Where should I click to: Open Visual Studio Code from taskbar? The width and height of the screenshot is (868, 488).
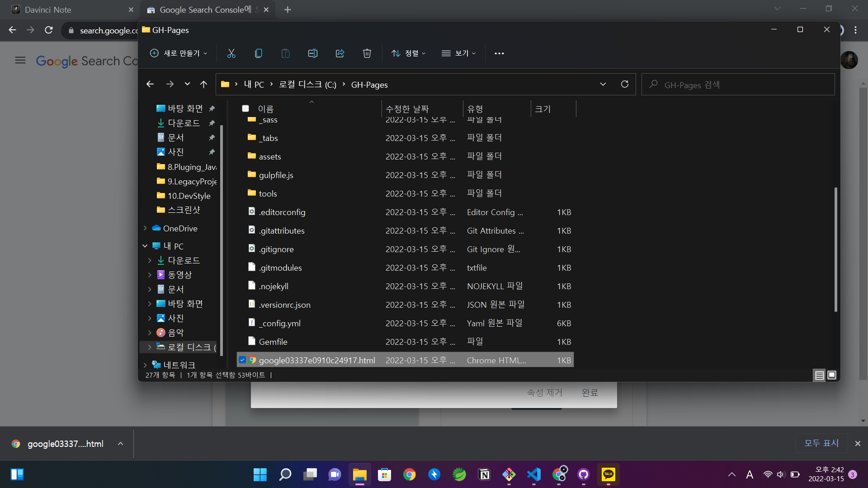pos(534,474)
